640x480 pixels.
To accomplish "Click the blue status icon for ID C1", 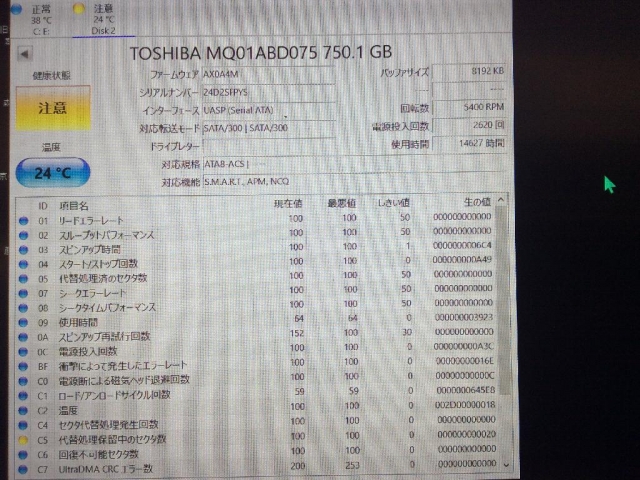I will 24,396.
